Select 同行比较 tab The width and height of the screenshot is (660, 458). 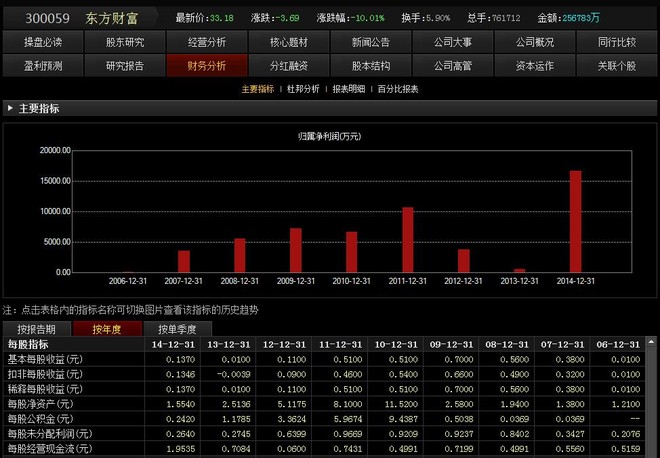point(617,42)
